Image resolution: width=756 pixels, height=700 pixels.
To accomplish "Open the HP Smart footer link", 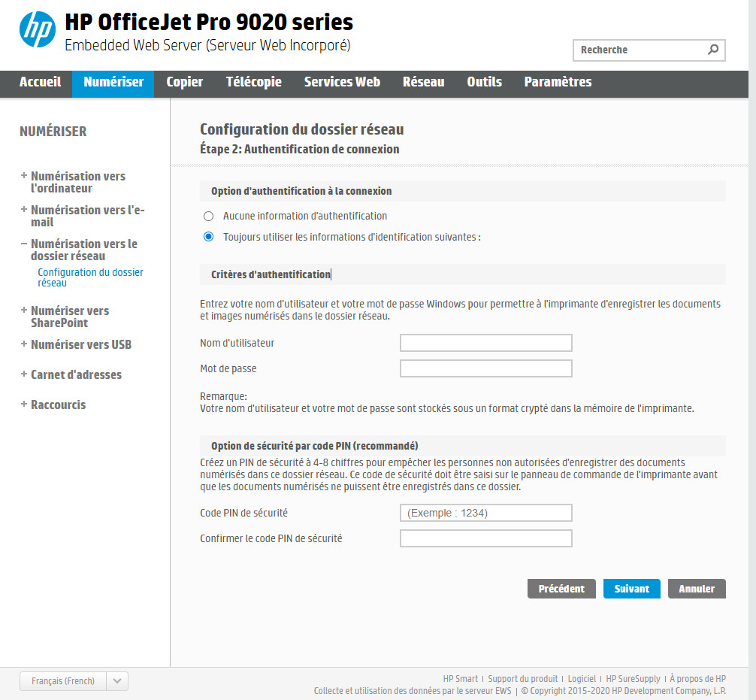I will coord(461,679).
